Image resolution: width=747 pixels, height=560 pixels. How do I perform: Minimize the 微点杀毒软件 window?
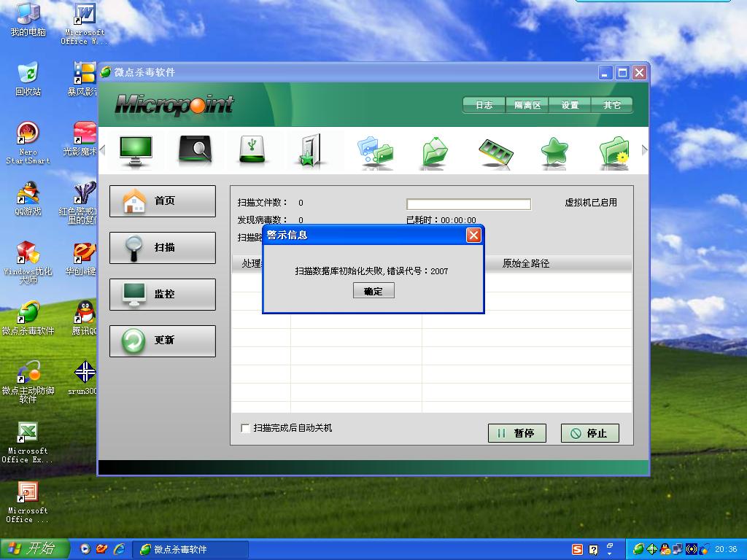[x=605, y=73]
